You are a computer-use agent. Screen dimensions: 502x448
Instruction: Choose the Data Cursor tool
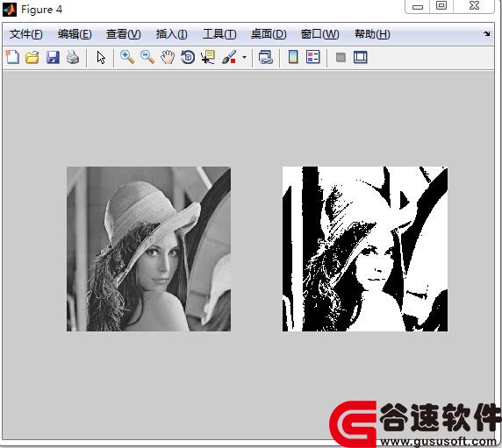208,58
